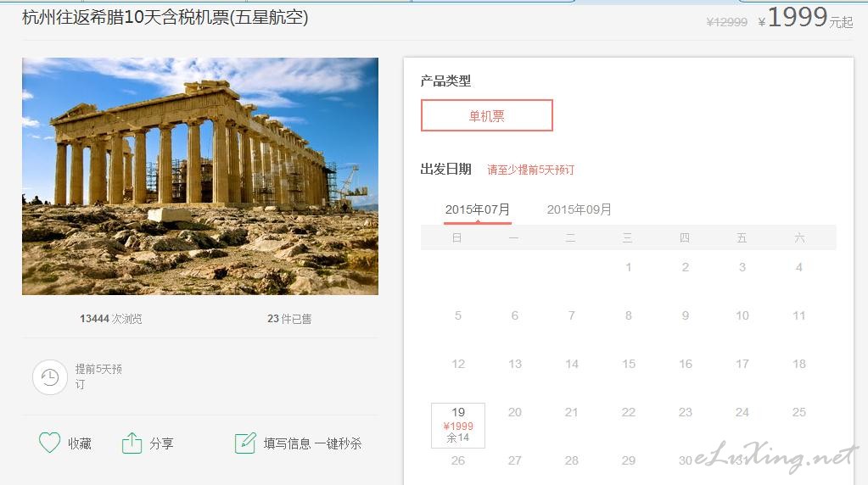The width and height of the screenshot is (868, 485).
Task: Select July 19 at ¥1999
Action: (x=458, y=425)
